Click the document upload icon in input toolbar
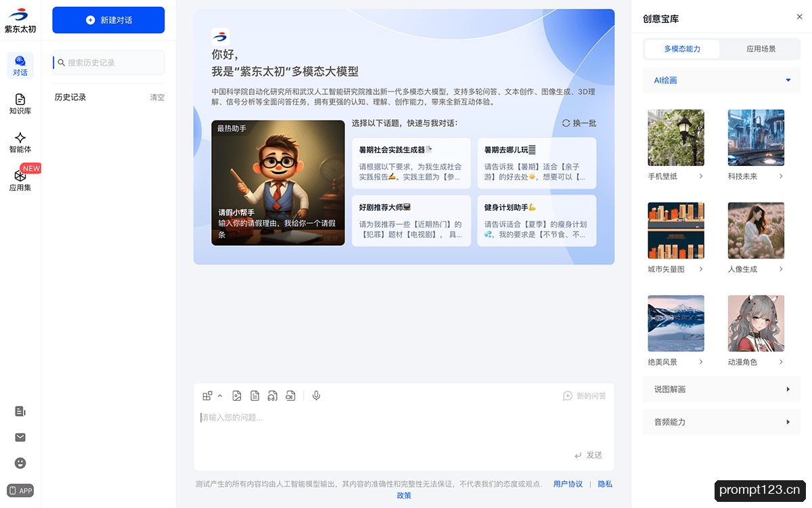Screen dimensions: 812x508 [254, 396]
